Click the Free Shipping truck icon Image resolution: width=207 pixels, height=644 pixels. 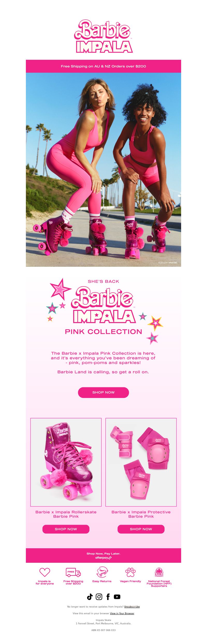pos(73,572)
